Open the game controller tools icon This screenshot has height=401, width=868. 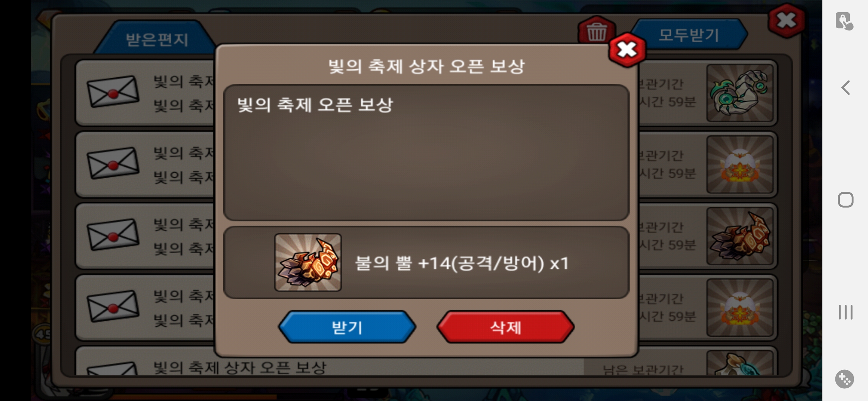pyautogui.click(x=845, y=379)
